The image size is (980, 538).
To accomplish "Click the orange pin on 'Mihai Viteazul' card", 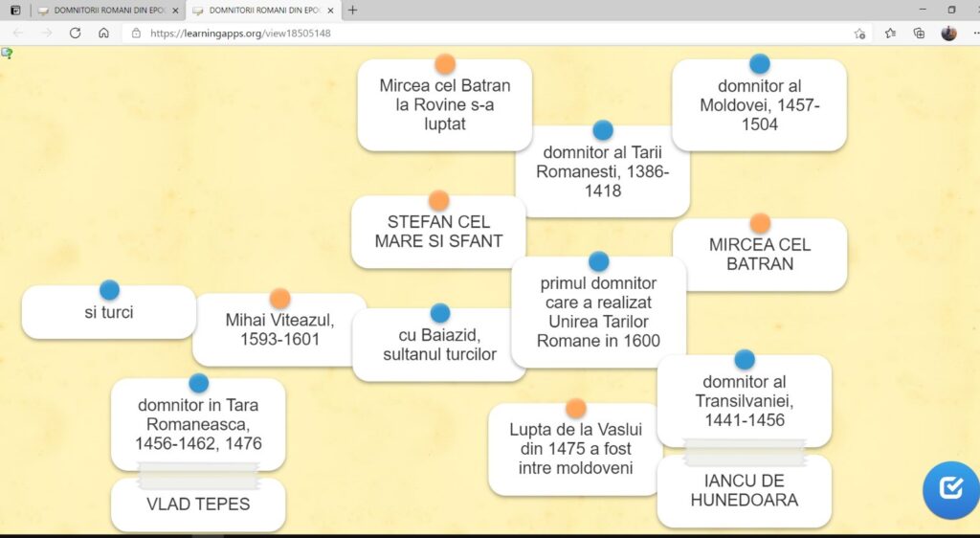I will click(279, 299).
